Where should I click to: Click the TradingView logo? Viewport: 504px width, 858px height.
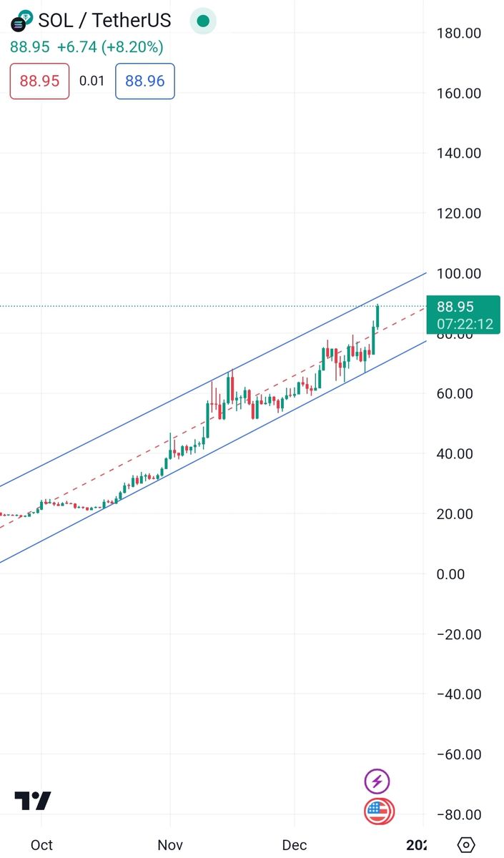click(x=33, y=801)
